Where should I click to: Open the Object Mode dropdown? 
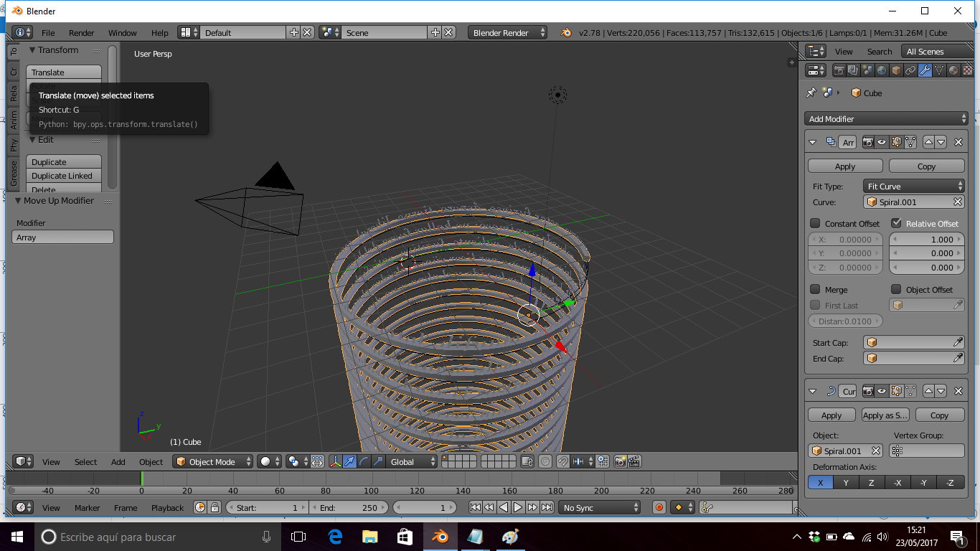coord(213,461)
